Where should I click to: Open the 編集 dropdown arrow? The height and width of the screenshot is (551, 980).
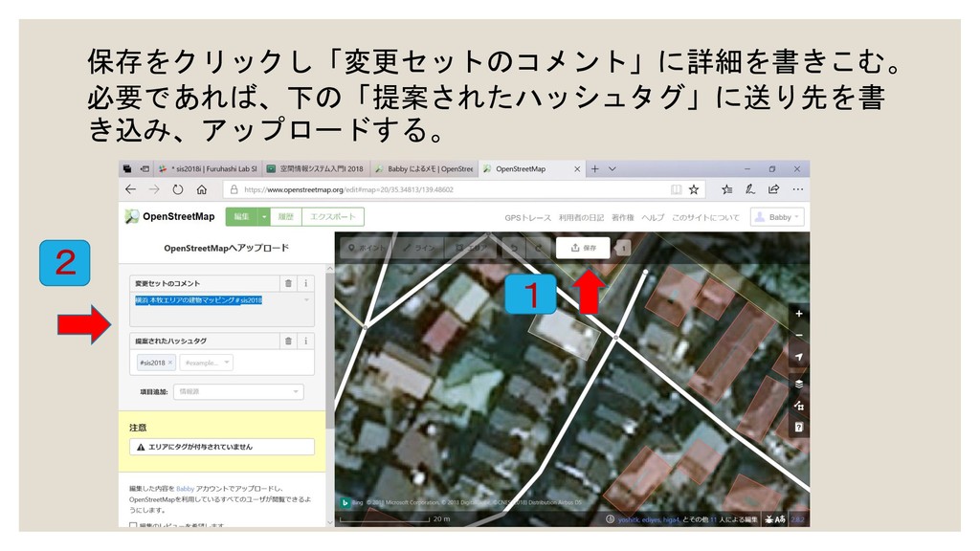click(264, 217)
